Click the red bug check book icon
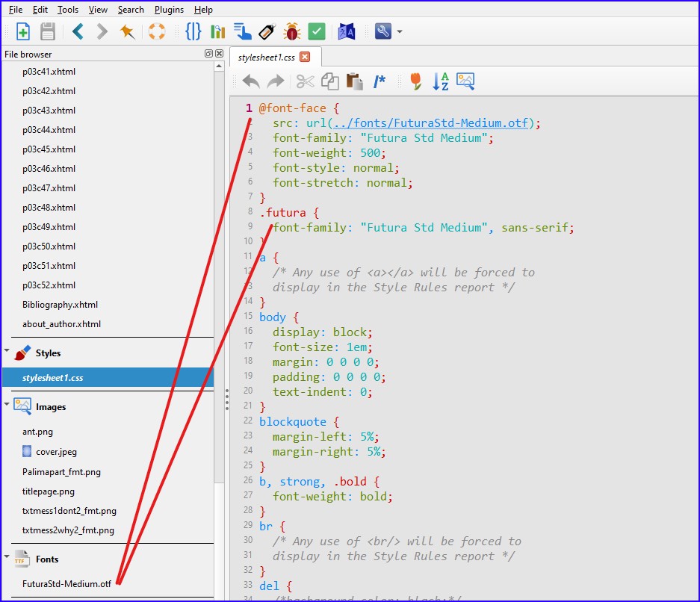The height and width of the screenshot is (602, 700). click(291, 31)
